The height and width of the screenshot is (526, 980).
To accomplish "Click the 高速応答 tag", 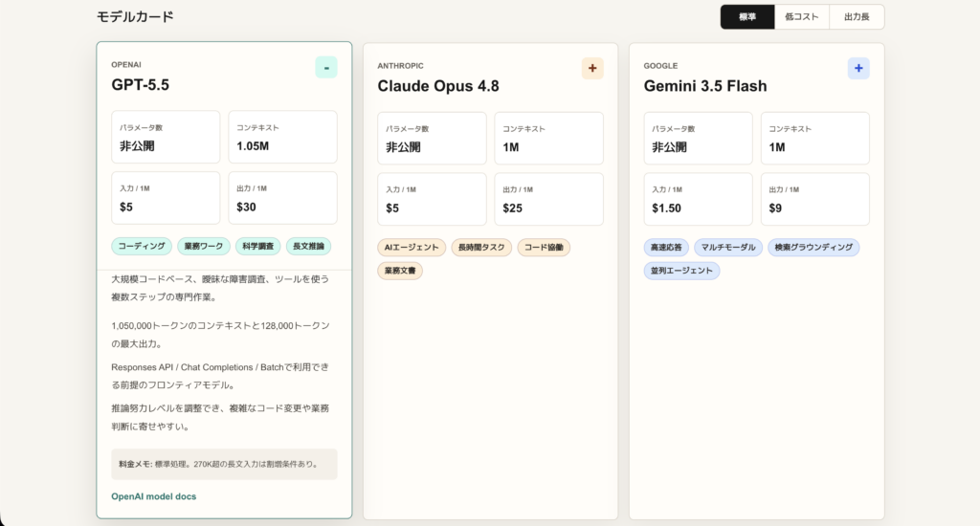I will [666, 248].
